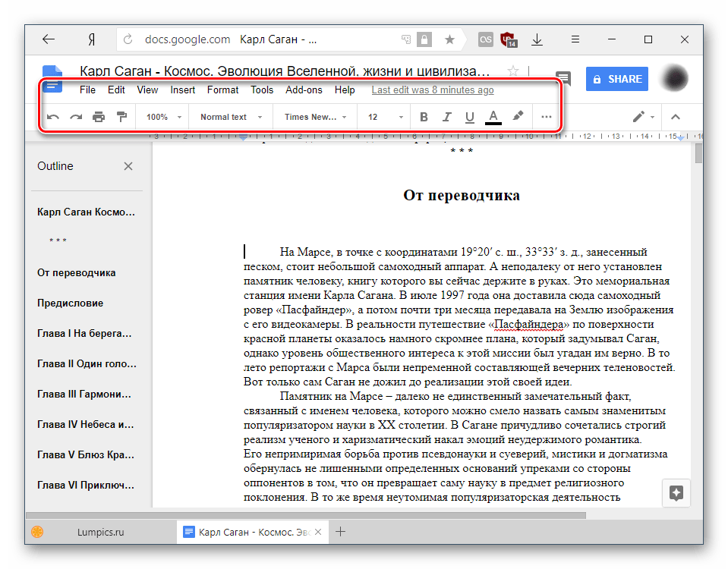Viewport: 728px width, 569px height.
Task: Jump to '* * *' outline entry
Action: [x=58, y=240]
